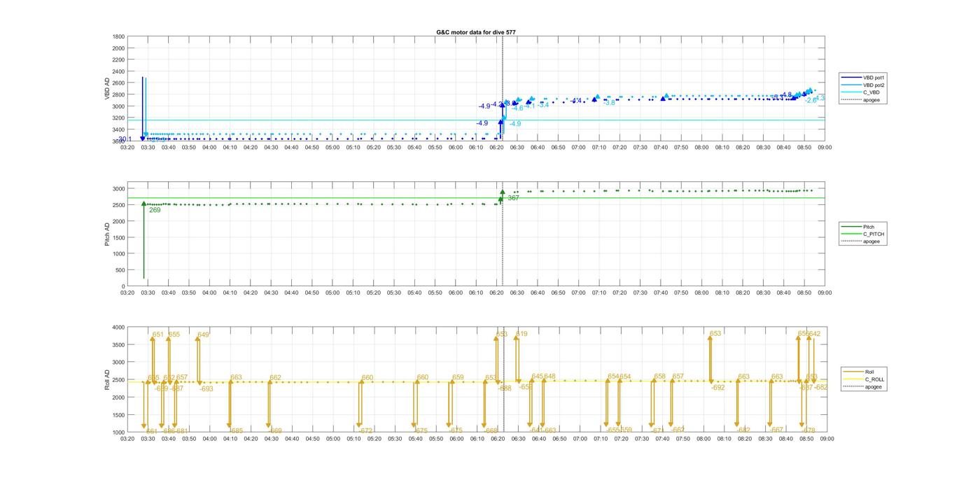The width and height of the screenshot is (980, 485).
Task: Click the '659' roll data label
Action: click(458, 377)
